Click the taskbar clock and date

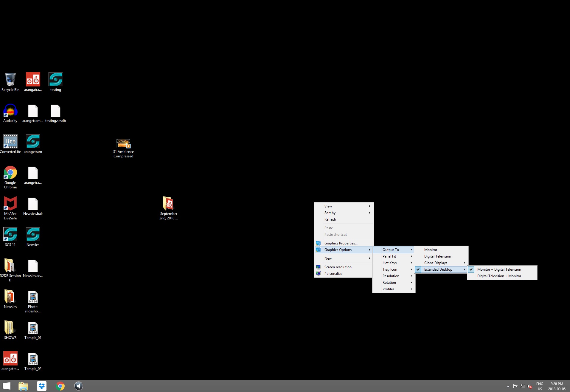point(557,386)
